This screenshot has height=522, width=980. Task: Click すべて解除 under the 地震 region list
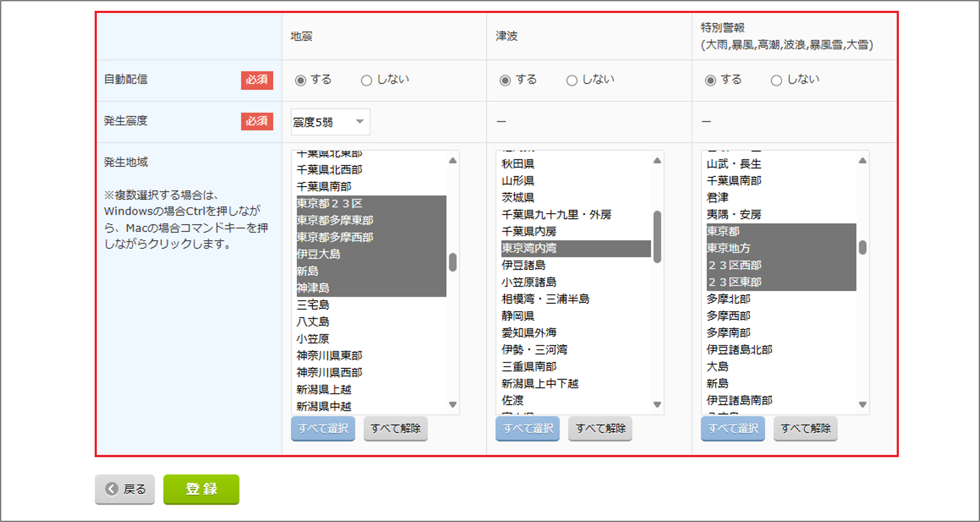395,428
